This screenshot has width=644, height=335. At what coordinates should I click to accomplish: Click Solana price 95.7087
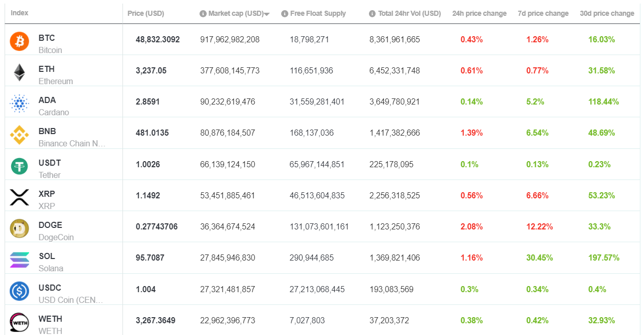pos(150,257)
